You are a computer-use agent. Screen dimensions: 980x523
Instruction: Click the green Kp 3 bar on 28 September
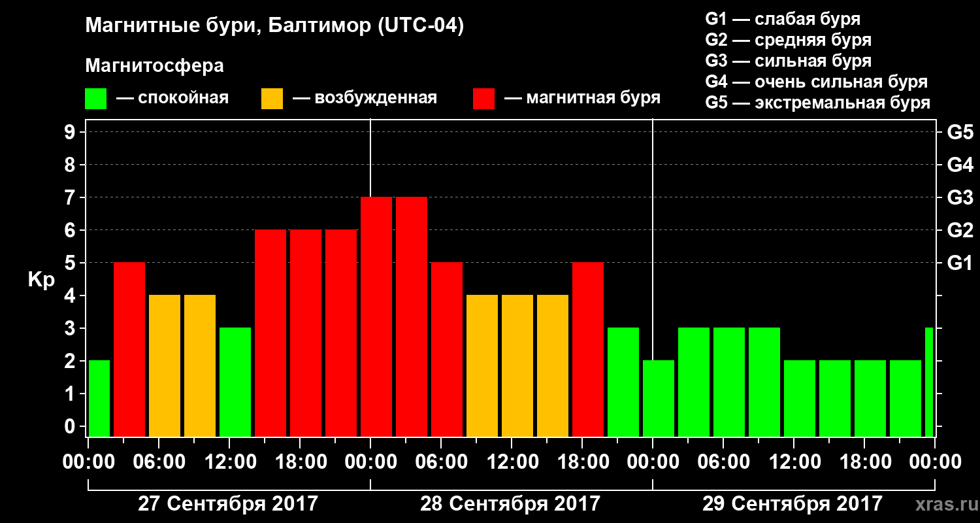coord(623,382)
